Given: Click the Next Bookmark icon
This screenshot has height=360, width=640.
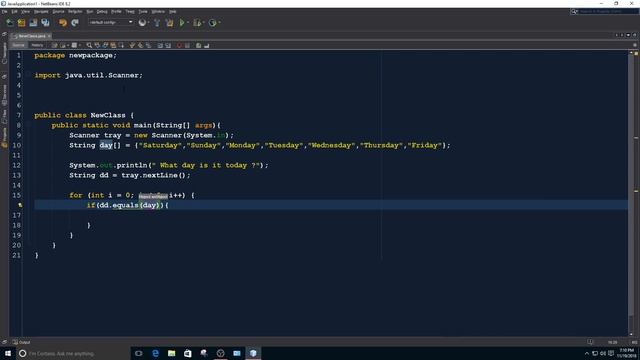Looking at the screenshot, I should click(140, 45).
